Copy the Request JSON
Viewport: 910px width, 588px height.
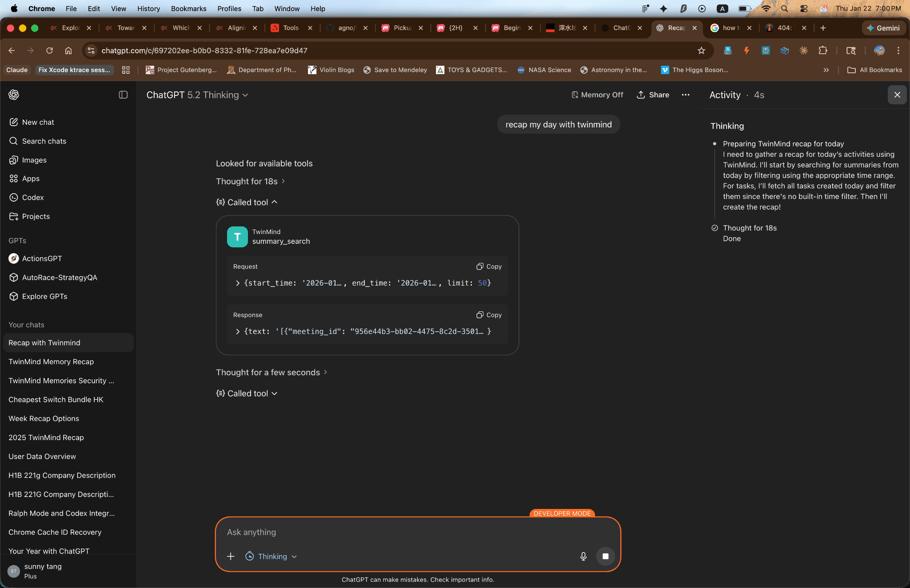489,266
